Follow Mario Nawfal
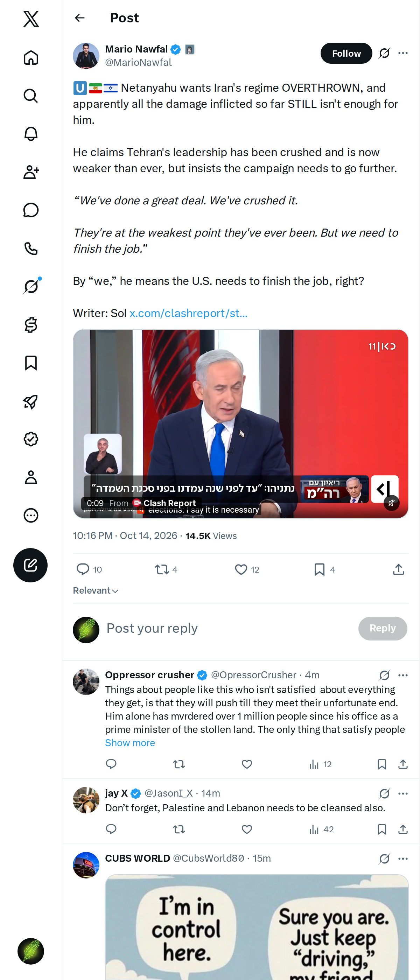This screenshot has height=980, width=420. tap(346, 53)
